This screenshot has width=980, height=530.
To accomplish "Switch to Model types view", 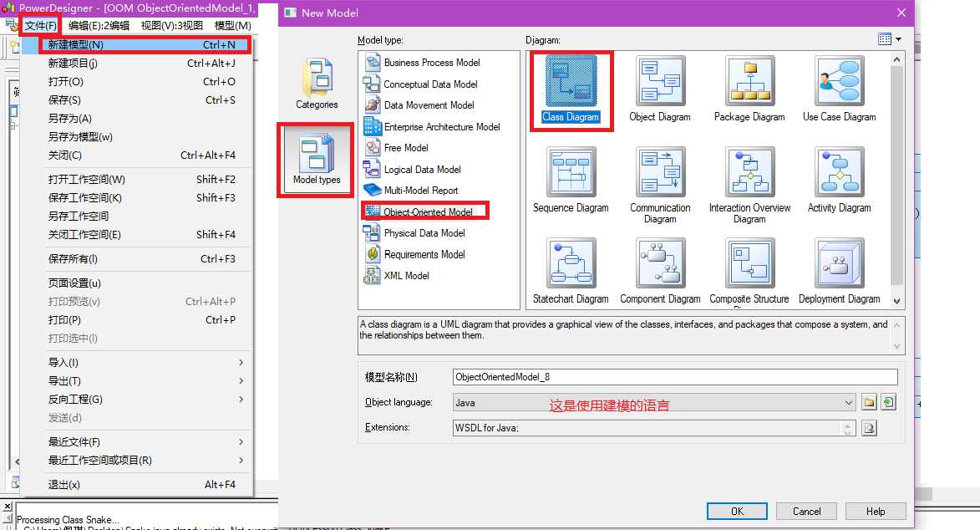I will [317, 160].
